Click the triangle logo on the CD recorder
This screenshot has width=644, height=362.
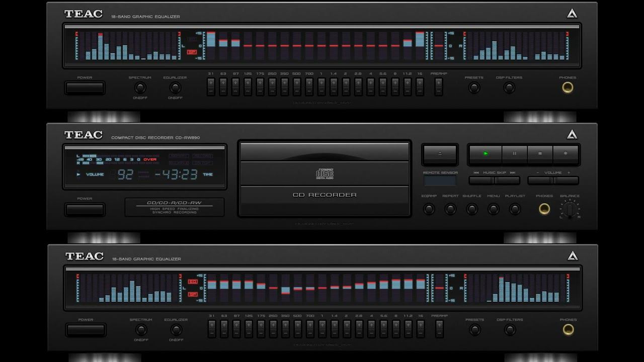coord(572,135)
